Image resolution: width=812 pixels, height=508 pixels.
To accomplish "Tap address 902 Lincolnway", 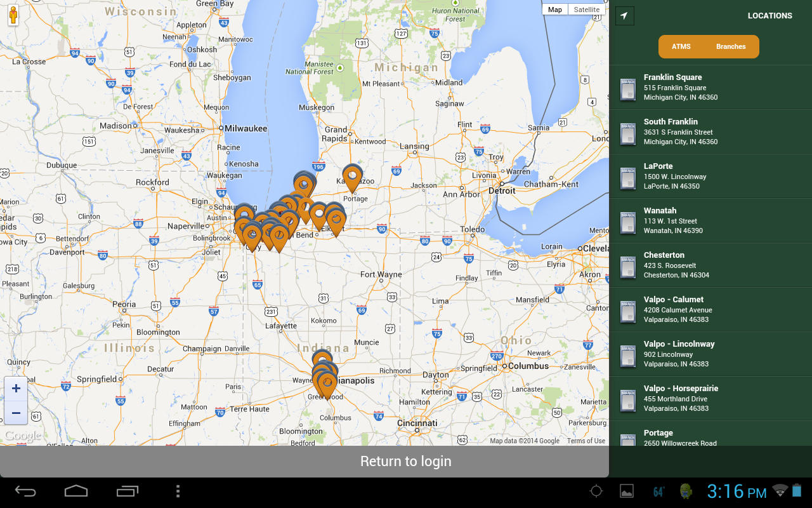I will tap(669, 355).
